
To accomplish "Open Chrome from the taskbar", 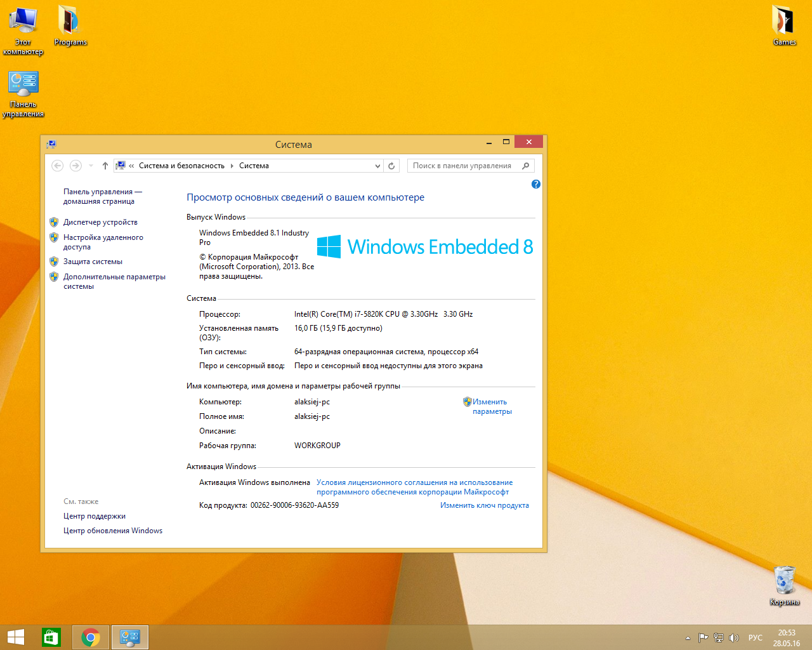I will (x=91, y=637).
